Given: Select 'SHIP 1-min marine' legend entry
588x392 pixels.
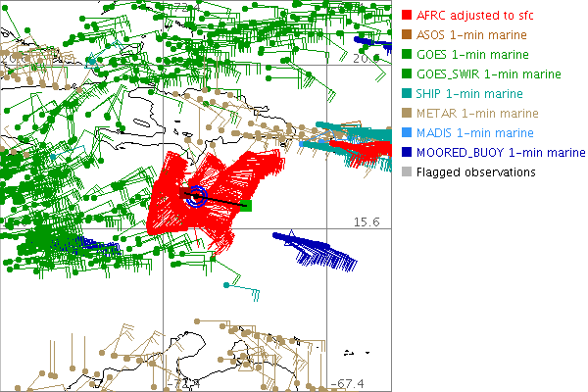Looking at the screenshot, I should coord(468,94).
